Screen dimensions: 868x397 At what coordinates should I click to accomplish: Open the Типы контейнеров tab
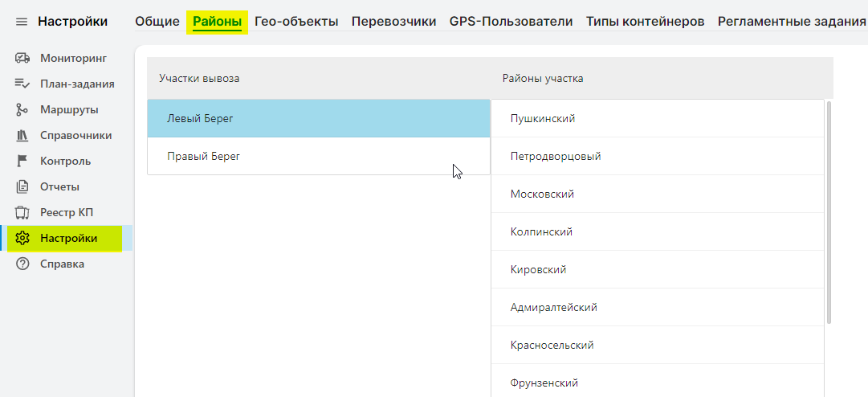point(645,22)
